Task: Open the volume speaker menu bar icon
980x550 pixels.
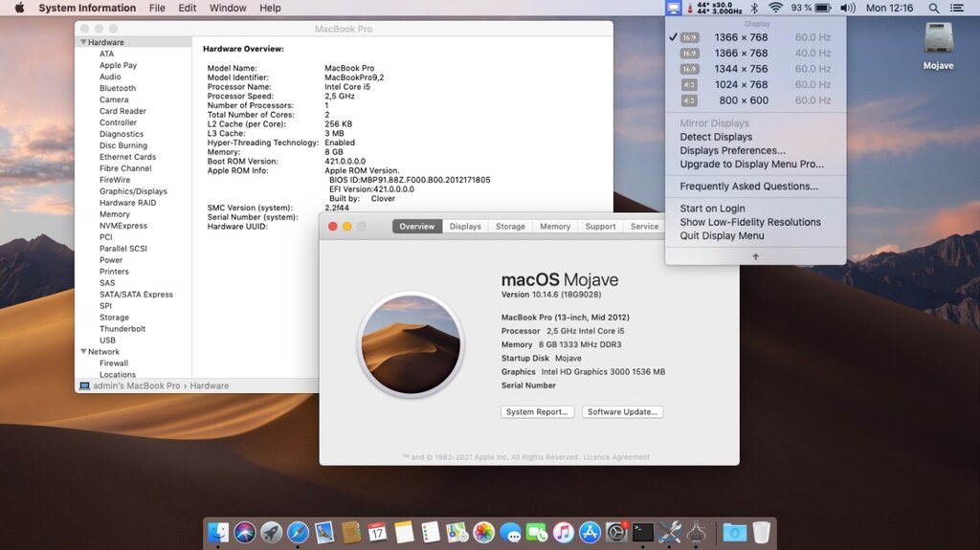Action: pyautogui.click(x=848, y=8)
